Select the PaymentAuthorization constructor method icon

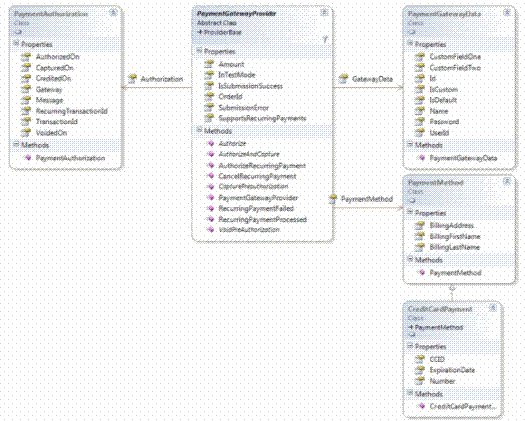[x=28, y=158]
